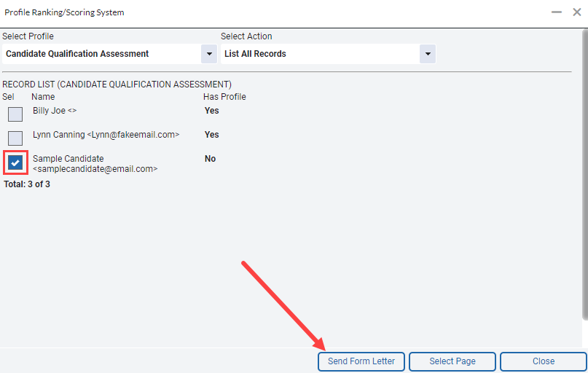Click the Sample Candidate name text
Image resolution: width=588 pixels, height=373 pixels.
tap(68, 159)
